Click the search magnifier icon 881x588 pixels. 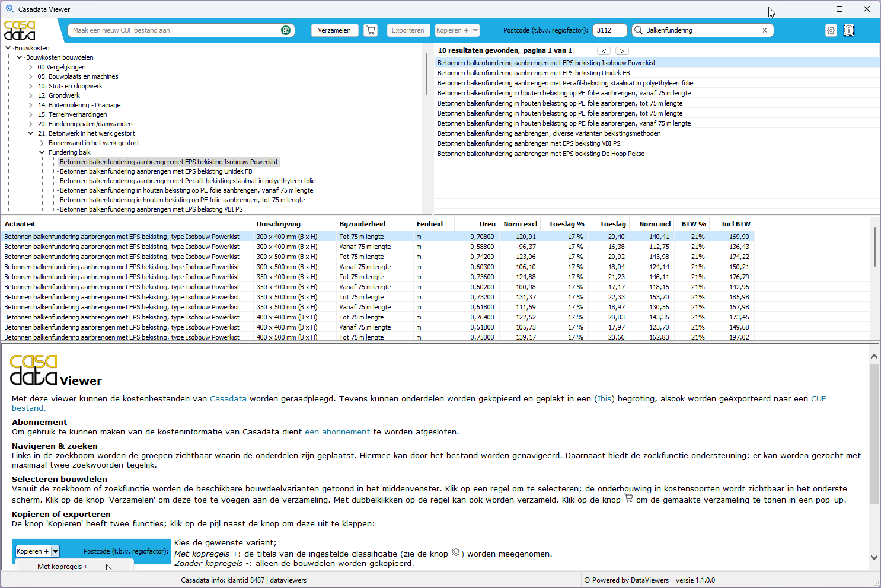[639, 30]
